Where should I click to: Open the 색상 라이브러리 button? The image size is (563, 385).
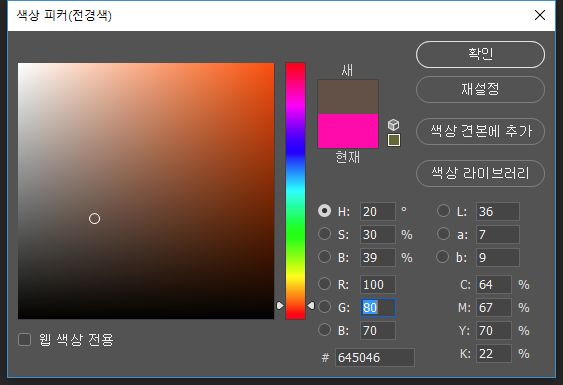coord(480,173)
